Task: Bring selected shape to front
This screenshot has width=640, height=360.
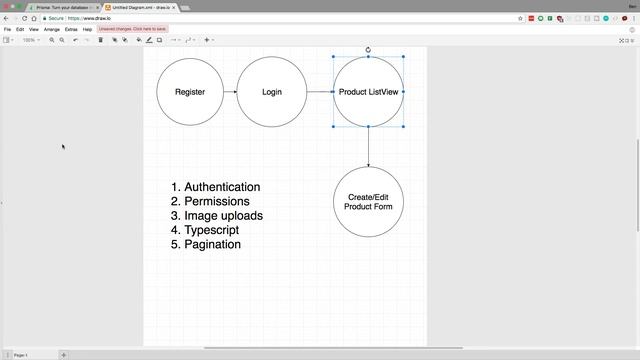Action: (115, 40)
